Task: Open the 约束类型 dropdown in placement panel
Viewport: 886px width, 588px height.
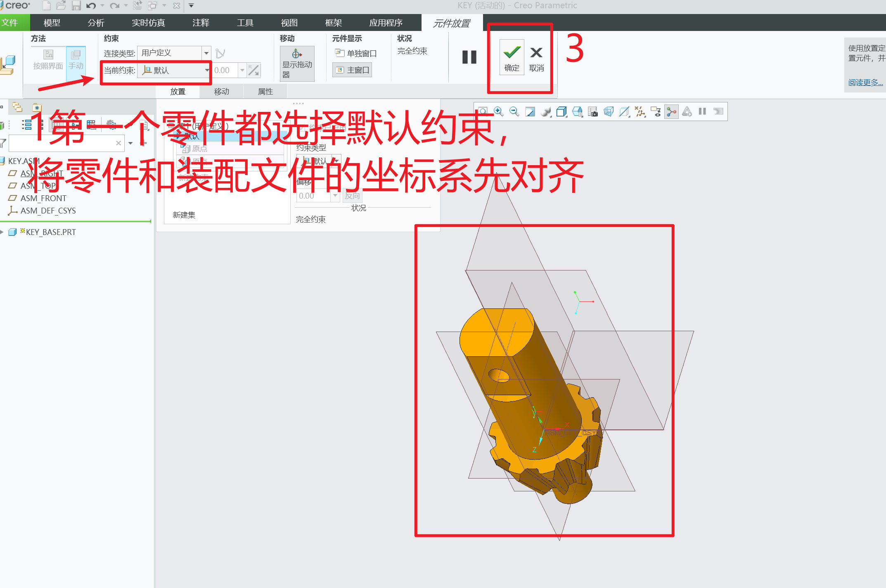Action: click(x=336, y=161)
